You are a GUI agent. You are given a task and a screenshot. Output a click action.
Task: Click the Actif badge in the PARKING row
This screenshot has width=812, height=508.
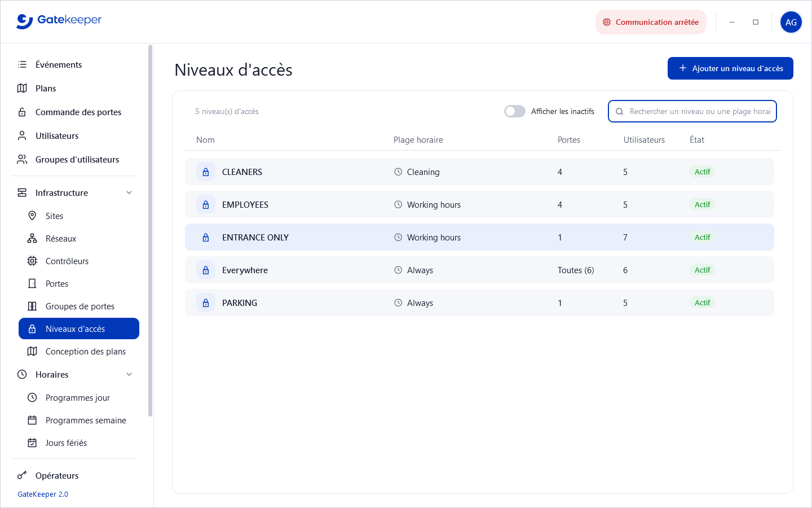[702, 303]
